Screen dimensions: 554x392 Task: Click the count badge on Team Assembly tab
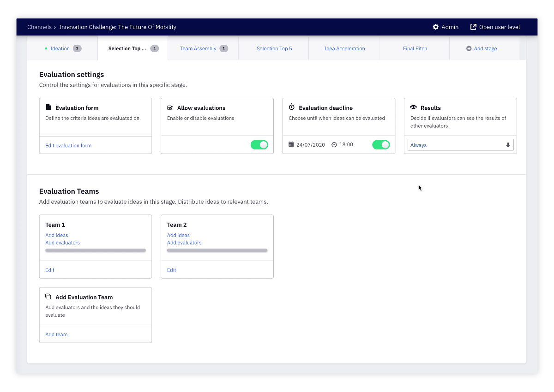click(x=224, y=48)
